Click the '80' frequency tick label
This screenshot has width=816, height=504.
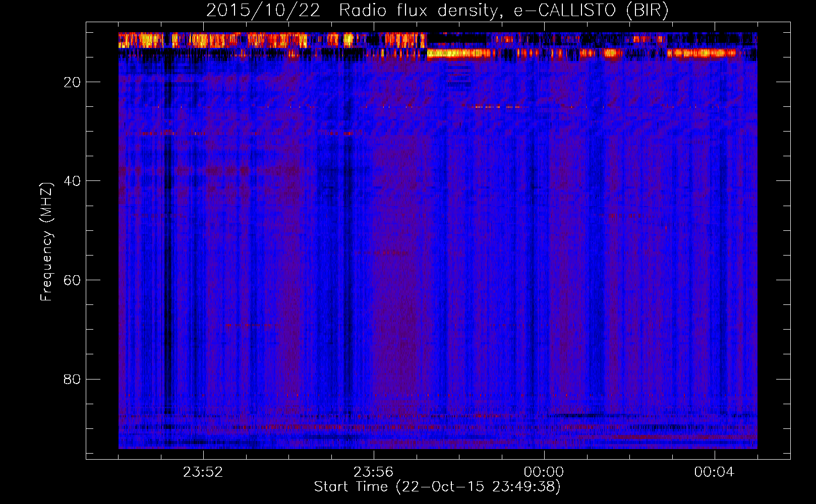pos(72,379)
